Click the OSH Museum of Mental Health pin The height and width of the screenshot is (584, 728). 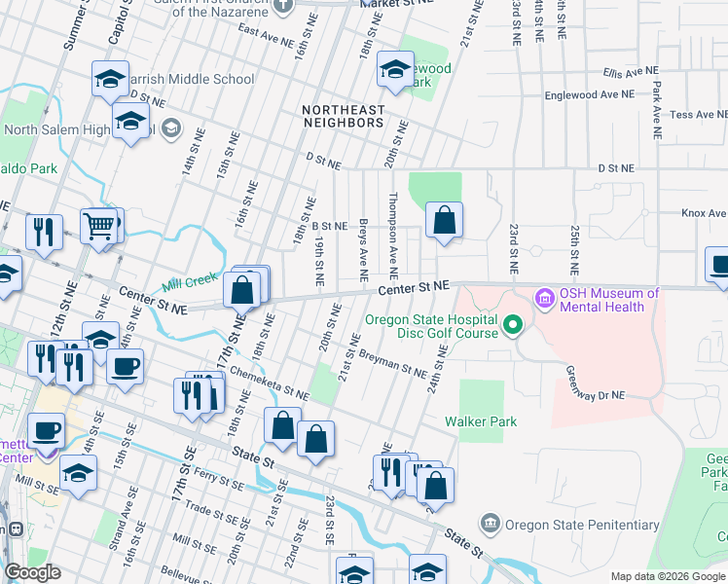[x=545, y=298]
